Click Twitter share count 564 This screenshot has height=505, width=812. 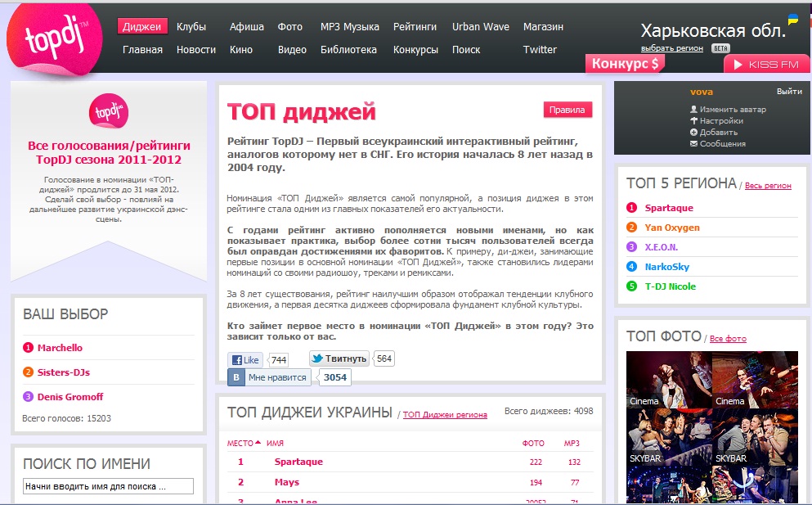click(384, 358)
